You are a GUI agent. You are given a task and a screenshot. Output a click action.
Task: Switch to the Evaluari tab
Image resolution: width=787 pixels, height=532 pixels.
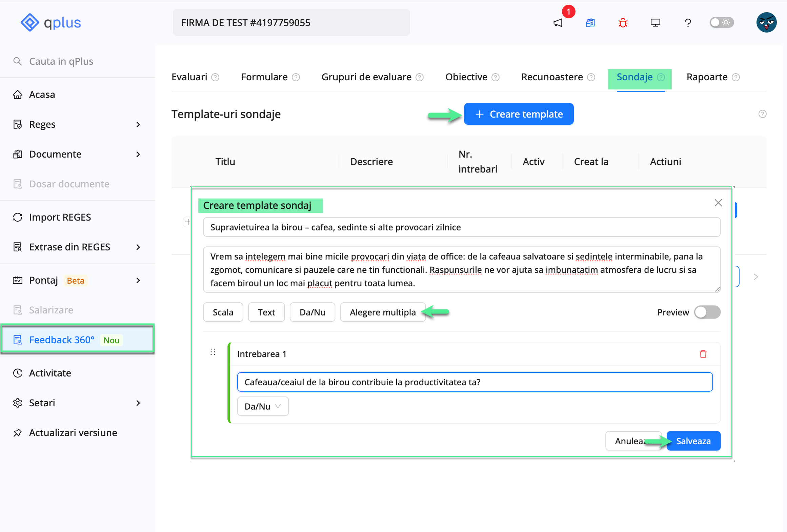[x=189, y=77]
